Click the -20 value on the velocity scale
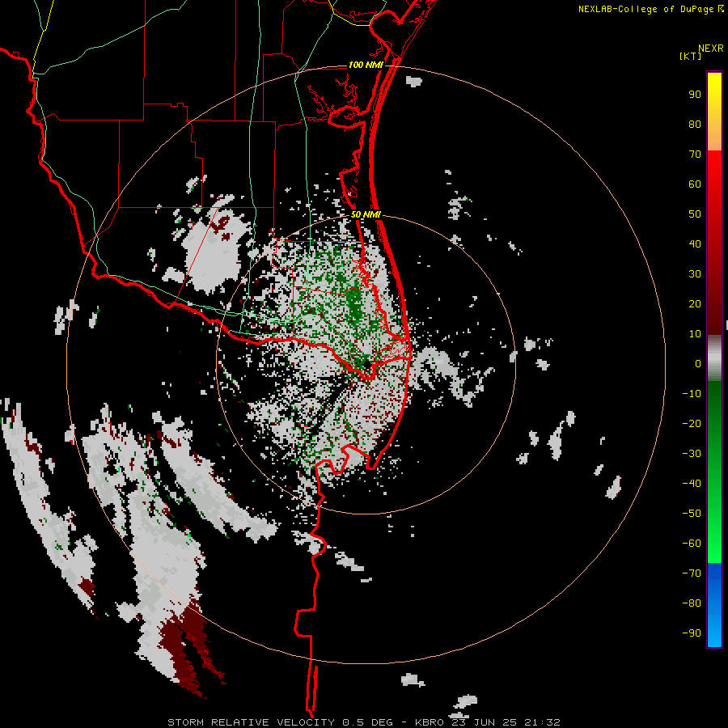This screenshot has width=728, height=728. click(692, 423)
